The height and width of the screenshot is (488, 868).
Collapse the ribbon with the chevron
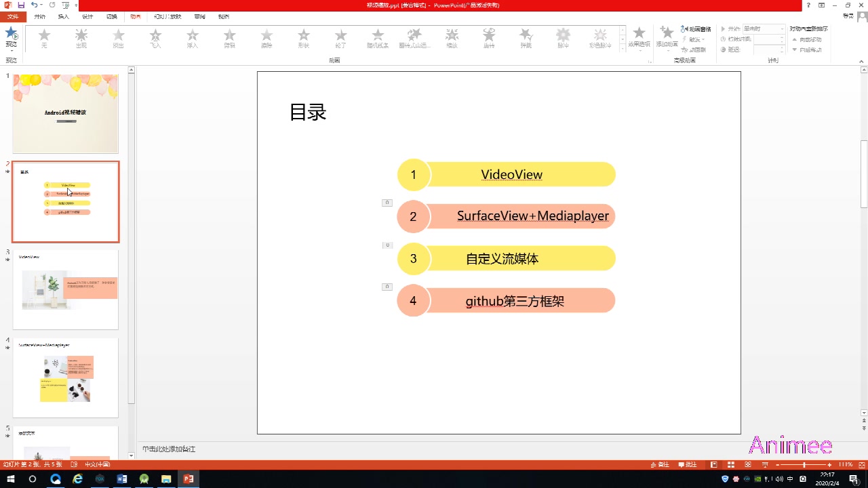point(863,61)
